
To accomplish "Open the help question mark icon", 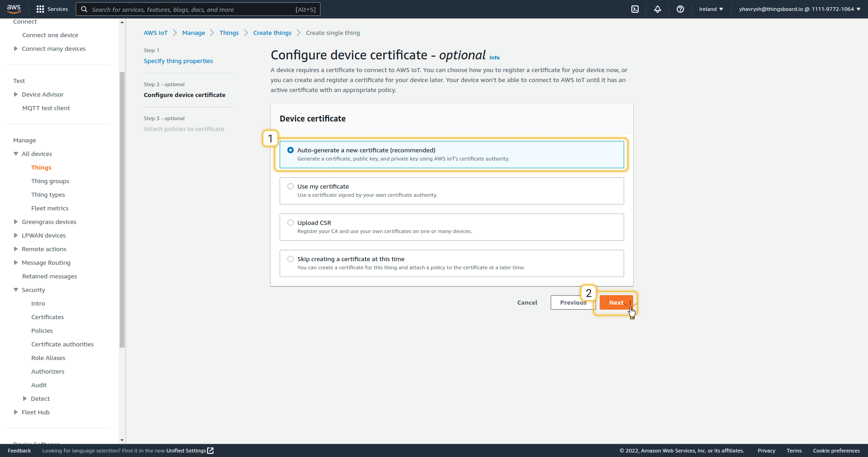I will [x=680, y=9].
